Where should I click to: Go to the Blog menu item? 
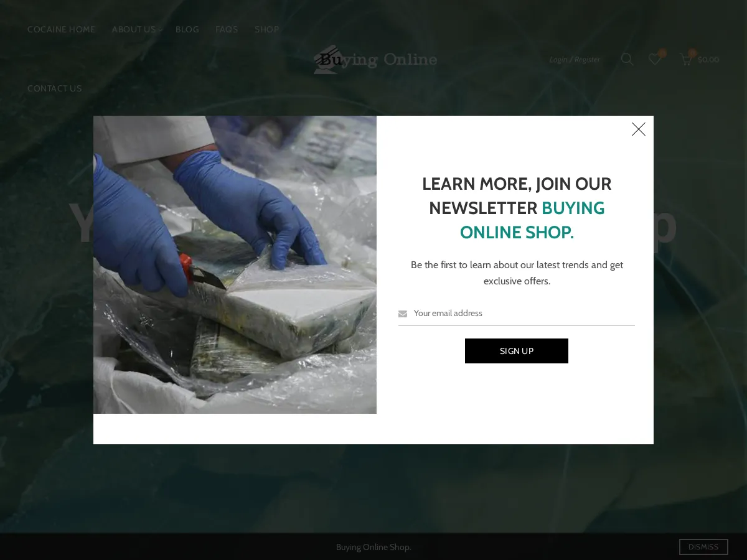[187, 29]
